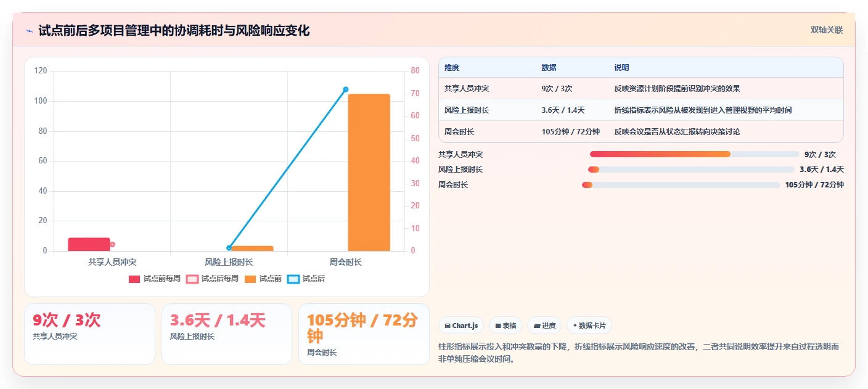Select the 数据卡片 tag chip
The image size is (868, 389).
coord(589,326)
